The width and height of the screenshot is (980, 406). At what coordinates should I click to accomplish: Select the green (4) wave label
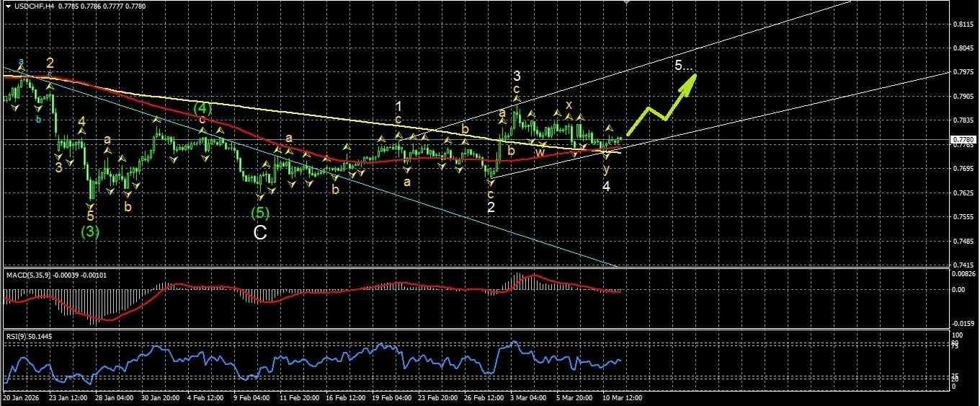(x=202, y=108)
